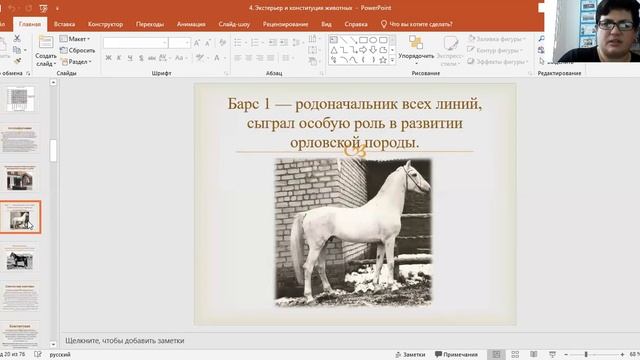The height and width of the screenshot is (360, 640).
Task: Increase list indent level icon
Action: click(x=284, y=42)
